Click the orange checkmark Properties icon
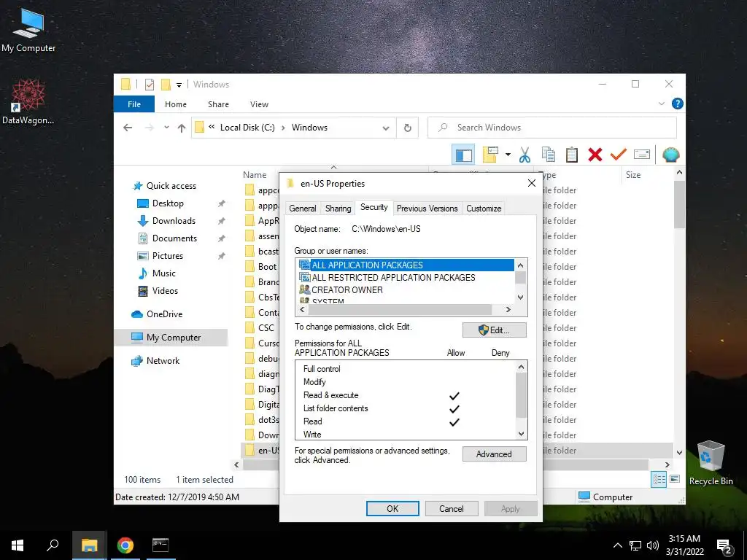Screen dimensions: 747x560 [x=619, y=155]
